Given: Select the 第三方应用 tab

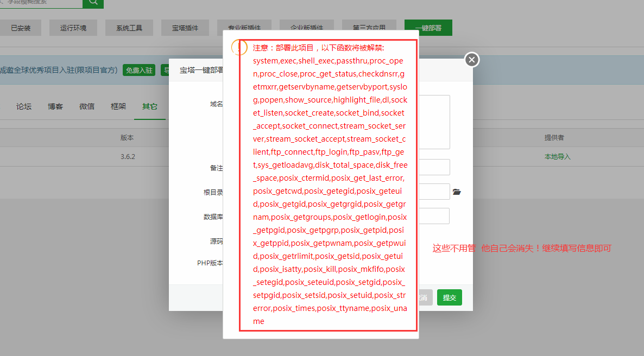Looking at the screenshot, I should pyautogui.click(x=369, y=29).
